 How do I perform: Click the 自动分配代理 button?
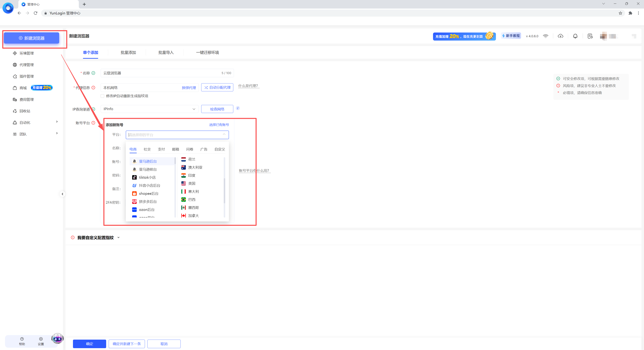217,87
